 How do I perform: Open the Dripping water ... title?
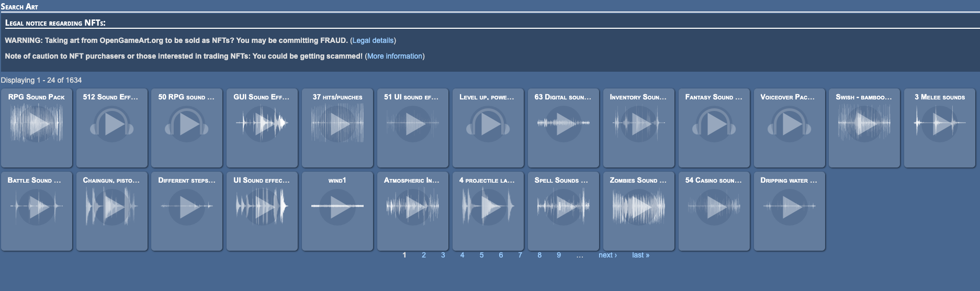788,180
